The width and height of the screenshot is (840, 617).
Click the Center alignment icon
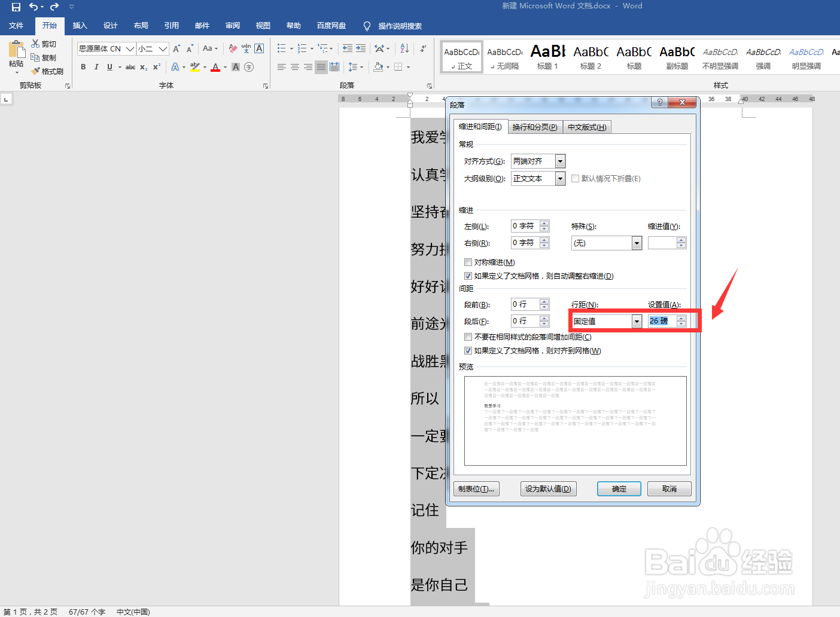pos(295,67)
